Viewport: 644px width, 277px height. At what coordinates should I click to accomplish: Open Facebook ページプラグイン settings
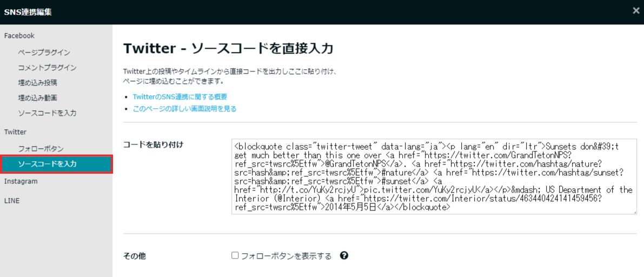[44, 52]
